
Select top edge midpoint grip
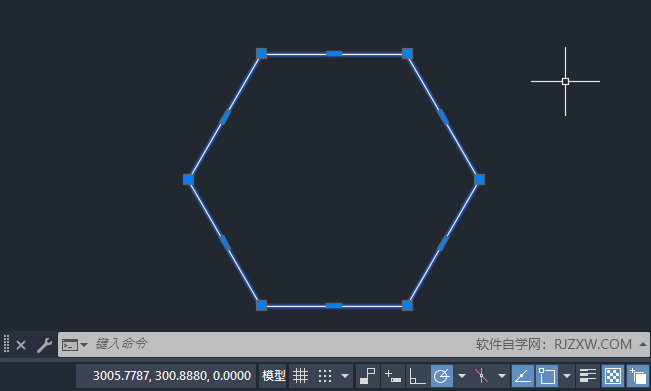click(334, 54)
